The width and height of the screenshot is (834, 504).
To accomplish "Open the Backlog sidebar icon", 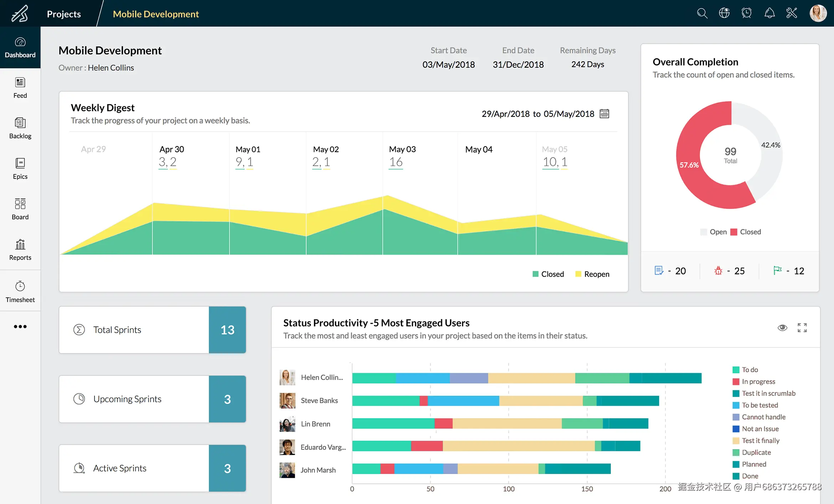I will click(20, 128).
